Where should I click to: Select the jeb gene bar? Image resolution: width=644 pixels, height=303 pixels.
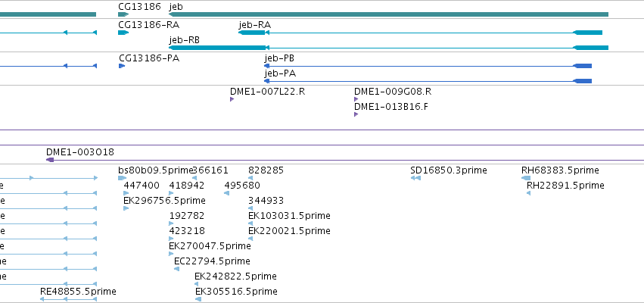pyautogui.click(x=388, y=14)
